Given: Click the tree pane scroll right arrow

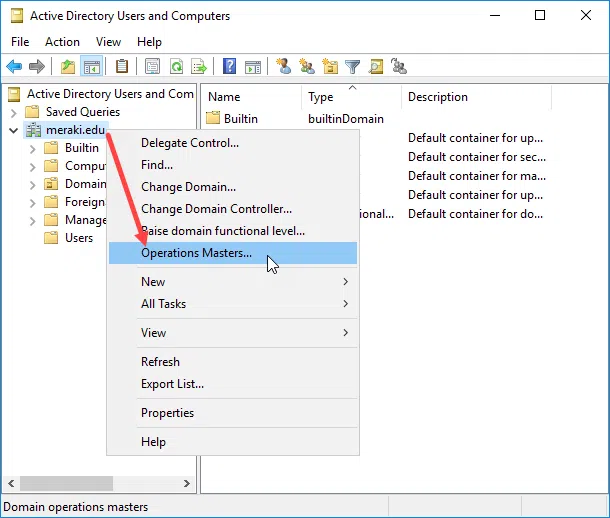Looking at the screenshot, I should tap(187, 483).
